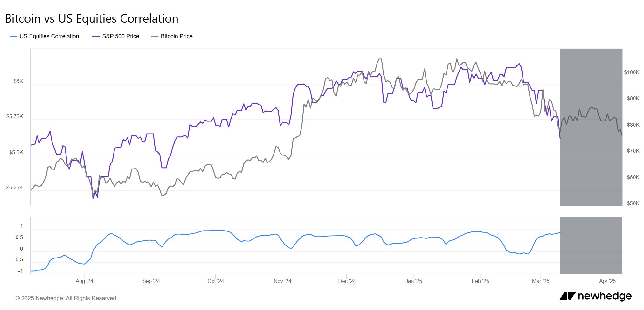
Task: Select the Feb '25 x-axis label
Action: (x=480, y=281)
